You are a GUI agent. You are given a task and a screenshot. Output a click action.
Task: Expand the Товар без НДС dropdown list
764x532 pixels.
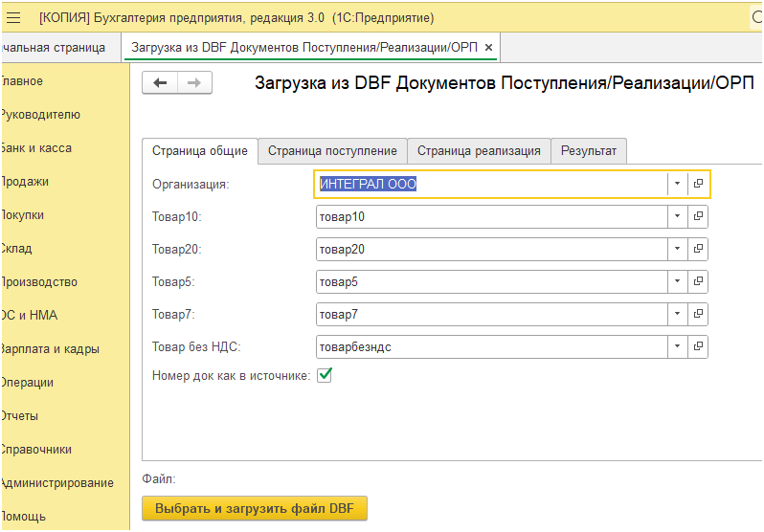point(677,347)
